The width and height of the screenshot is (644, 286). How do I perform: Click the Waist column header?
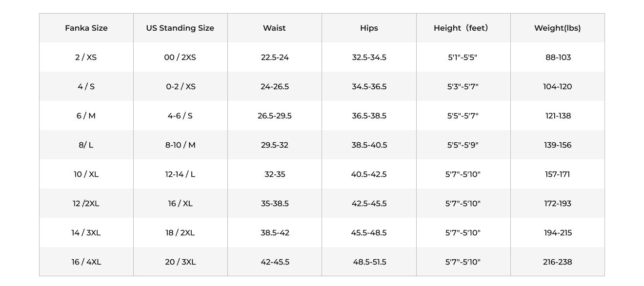click(x=274, y=28)
